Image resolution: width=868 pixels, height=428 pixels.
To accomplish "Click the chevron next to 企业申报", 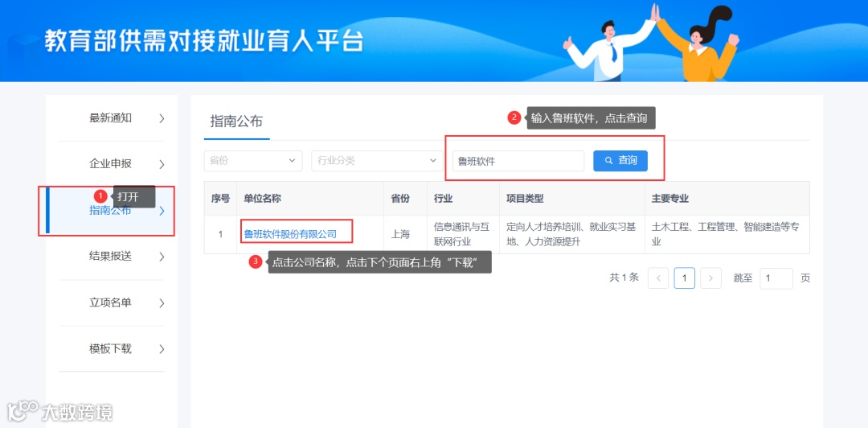I will coord(162,164).
